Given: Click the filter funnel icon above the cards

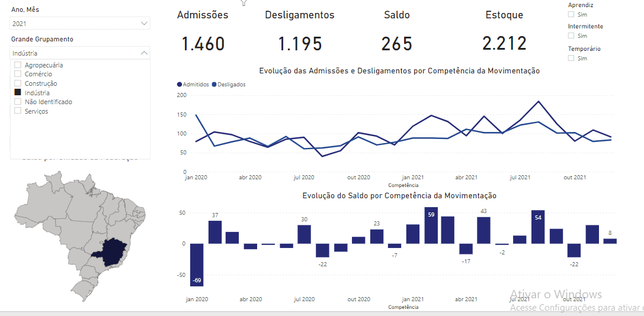Looking at the screenshot, I should click(243, 2).
